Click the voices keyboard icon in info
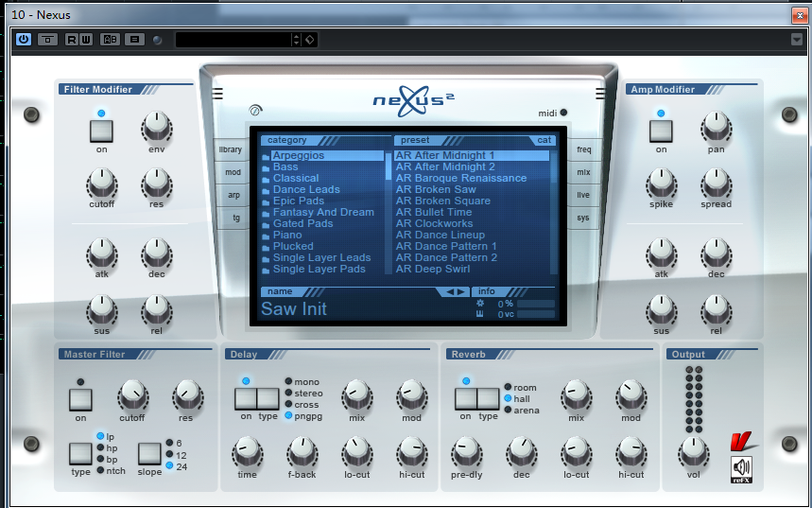This screenshot has height=508, width=812. click(480, 314)
